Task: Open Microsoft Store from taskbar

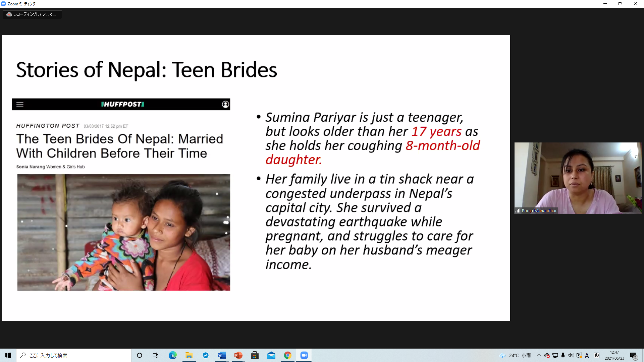Action: click(x=255, y=355)
